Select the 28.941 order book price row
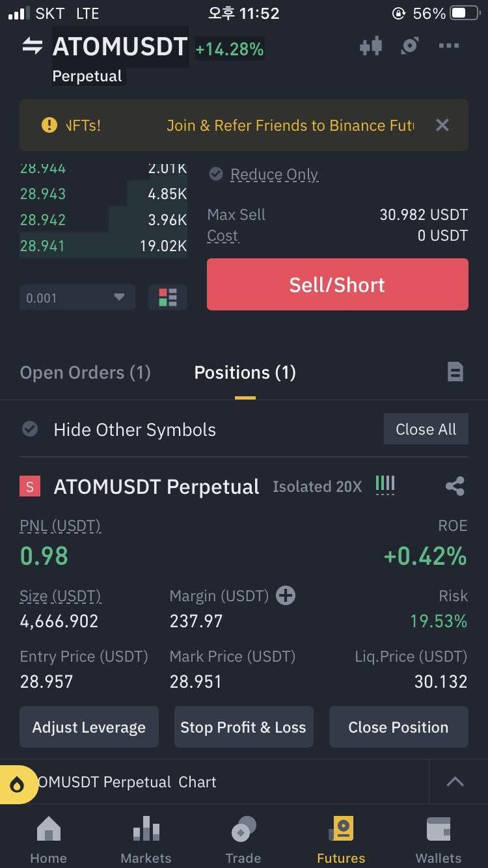 (103, 246)
